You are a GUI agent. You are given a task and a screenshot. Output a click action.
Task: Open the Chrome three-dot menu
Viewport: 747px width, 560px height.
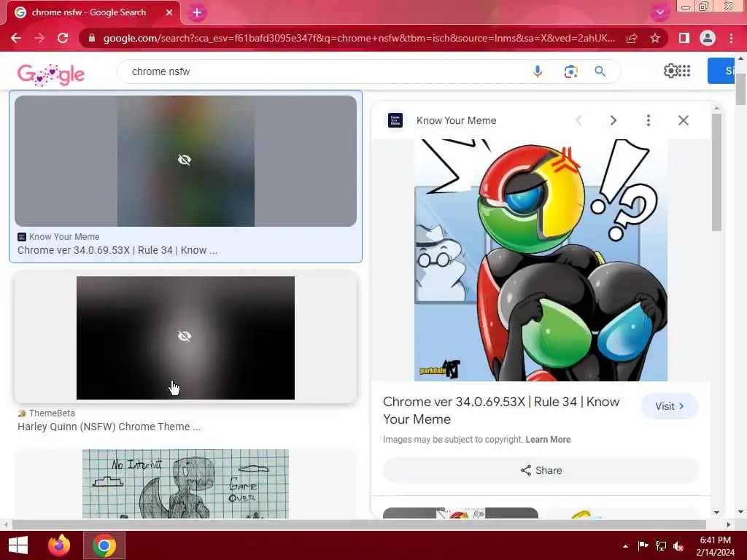tap(731, 38)
